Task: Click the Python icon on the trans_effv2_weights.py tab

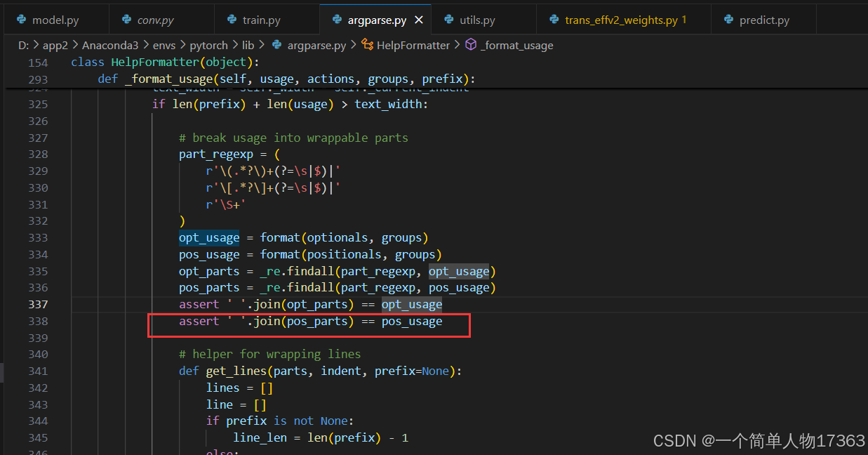Action: 554,19
